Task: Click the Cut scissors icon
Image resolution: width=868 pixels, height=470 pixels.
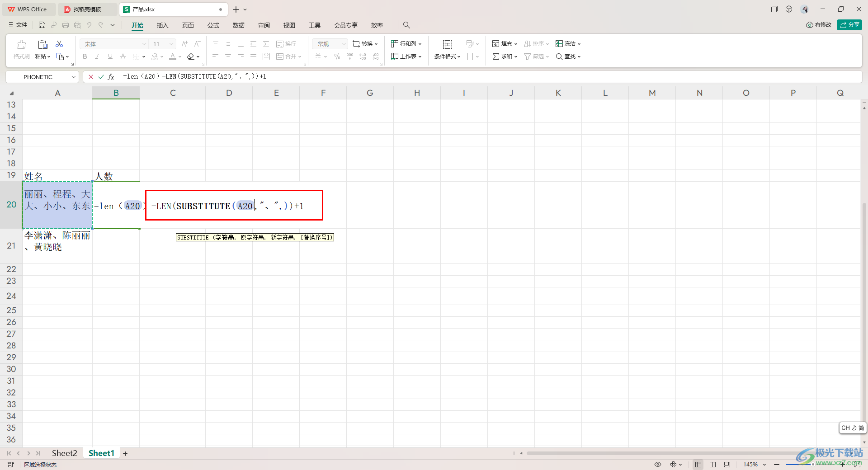Action: 59,44
